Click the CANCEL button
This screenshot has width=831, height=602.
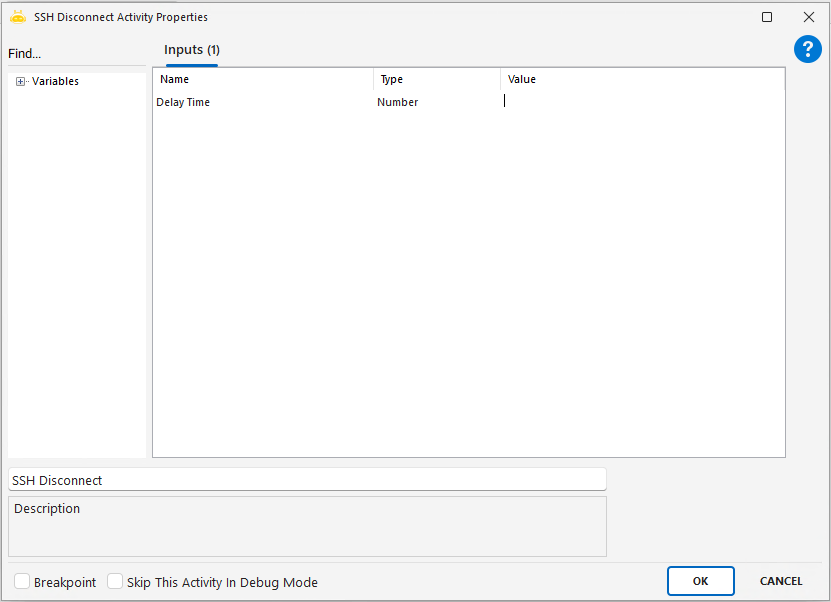point(781,581)
